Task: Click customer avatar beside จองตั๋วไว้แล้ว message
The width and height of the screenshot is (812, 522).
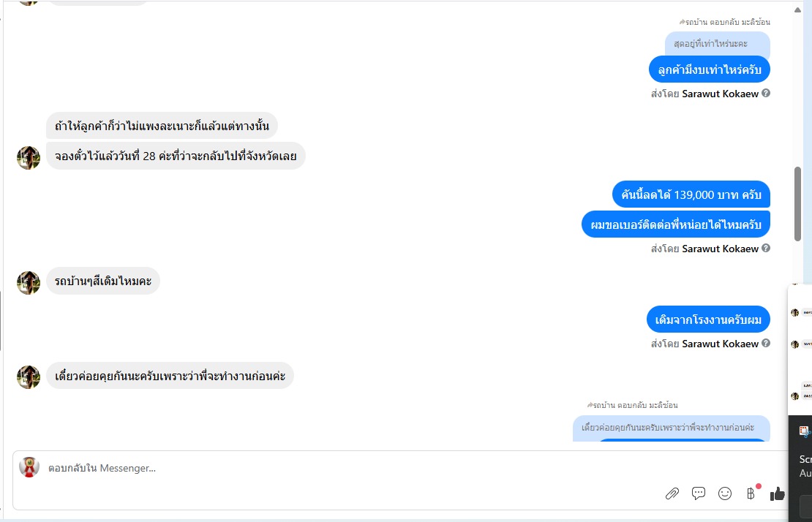Action: [x=29, y=157]
